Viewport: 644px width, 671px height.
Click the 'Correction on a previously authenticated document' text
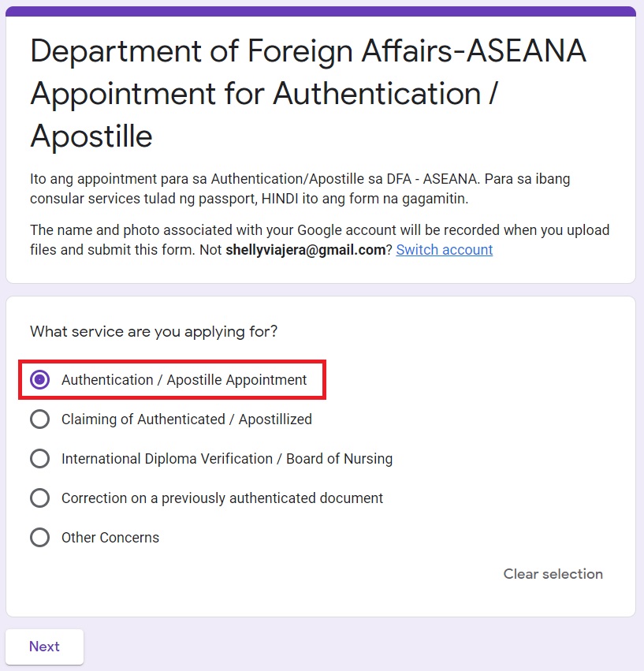point(222,498)
